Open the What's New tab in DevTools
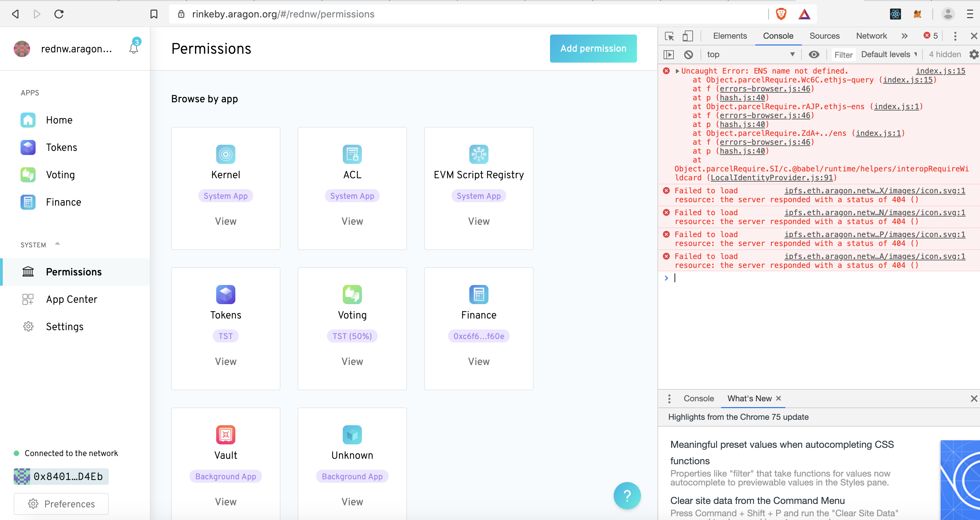This screenshot has width=980, height=520. point(749,398)
